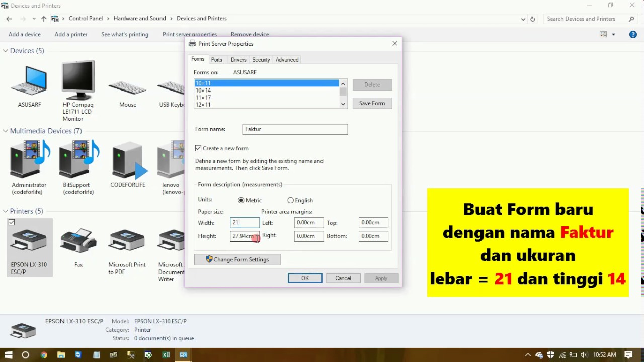Click the Left margin field
This screenshot has width=644, height=362.
pos(308,222)
